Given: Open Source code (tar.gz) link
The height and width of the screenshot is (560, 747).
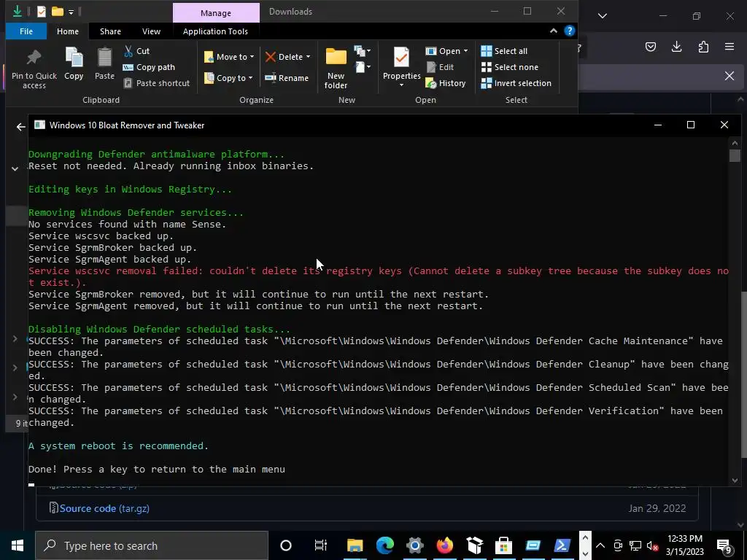Looking at the screenshot, I should (104, 508).
